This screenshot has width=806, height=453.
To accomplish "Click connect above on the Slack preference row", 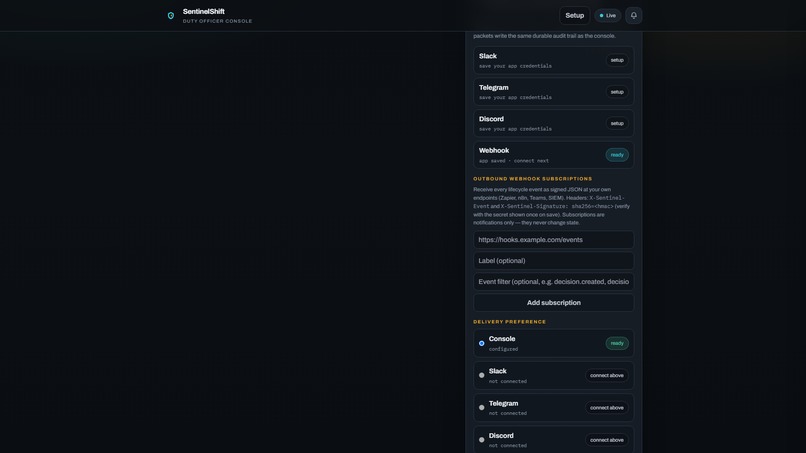I will pyautogui.click(x=607, y=375).
